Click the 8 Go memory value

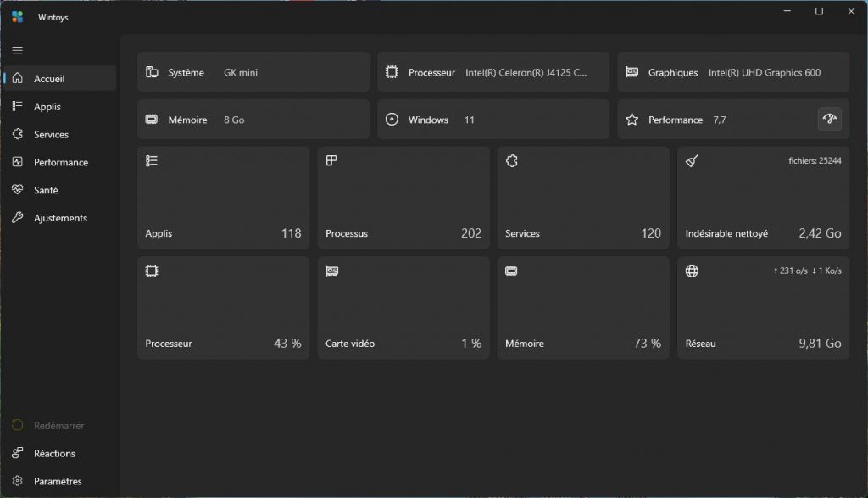pyautogui.click(x=234, y=120)
